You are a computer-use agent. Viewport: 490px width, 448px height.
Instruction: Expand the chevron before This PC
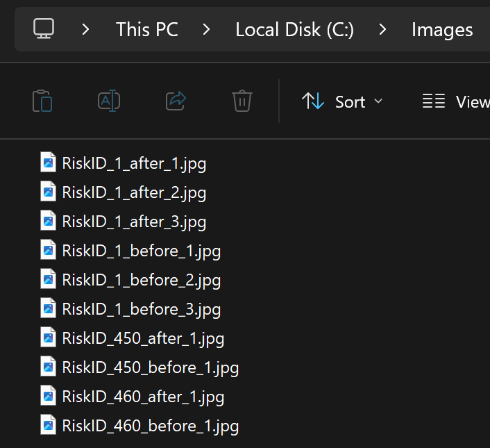[86, 30]
